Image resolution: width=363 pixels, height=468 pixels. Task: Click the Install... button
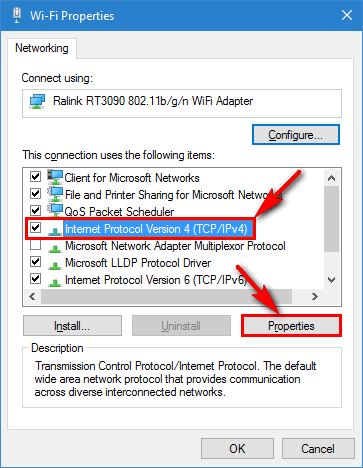click(72, 326)
